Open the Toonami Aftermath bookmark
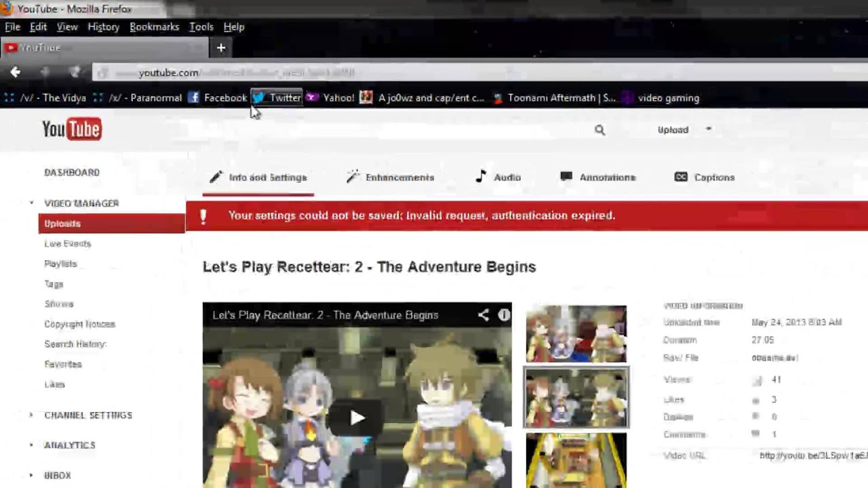Viewport: 868px width, 488px height. pos(554,98)
